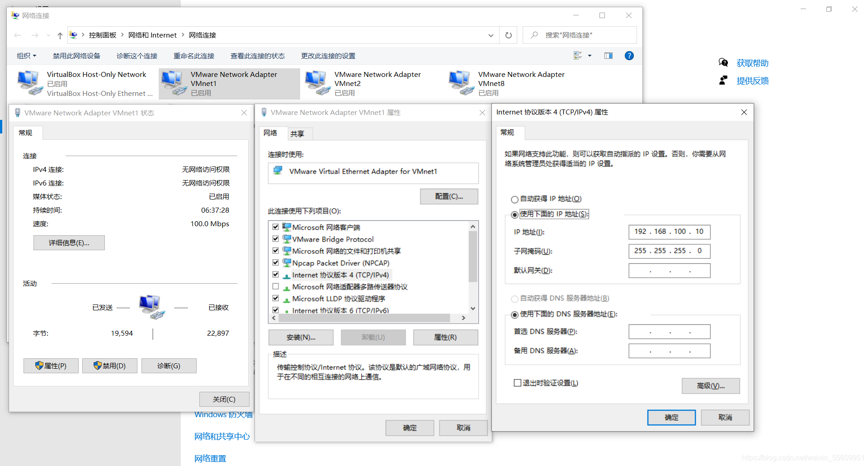
Task: Expand the address bar history dropdown
Action: [x=491, y=35]
